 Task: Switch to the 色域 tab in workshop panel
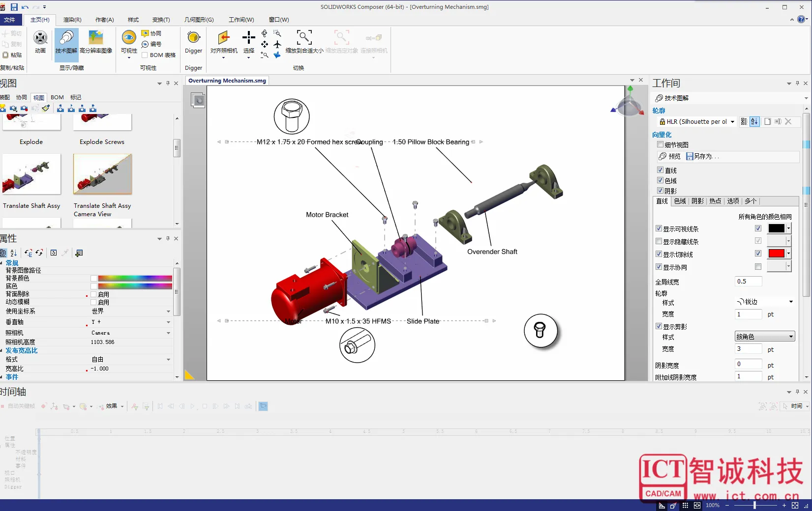tap(680, 201)
